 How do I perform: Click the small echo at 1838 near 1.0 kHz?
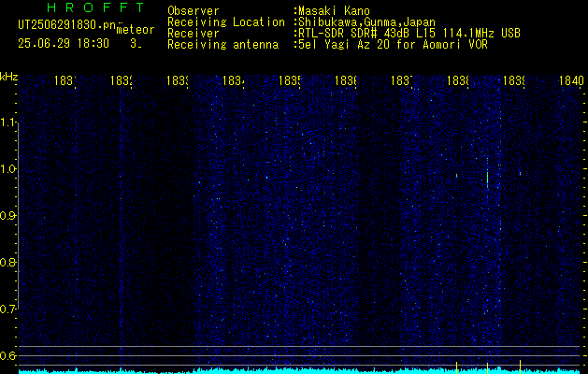tap(457, 175)
